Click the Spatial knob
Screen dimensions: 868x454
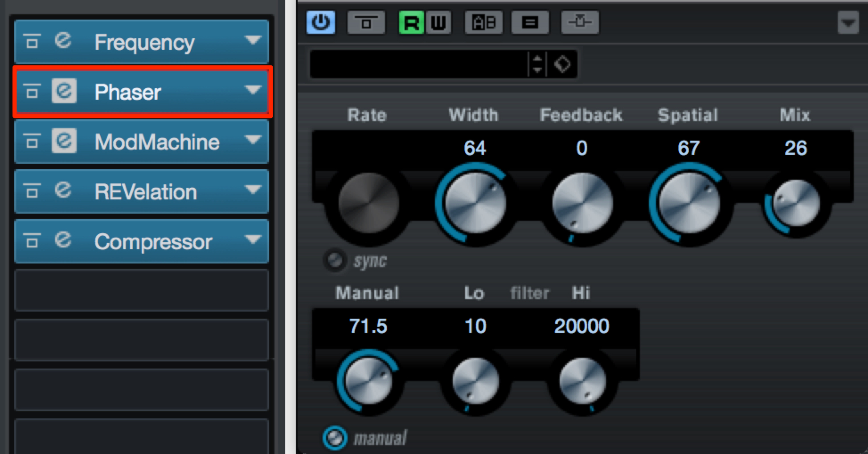[689, 203]
